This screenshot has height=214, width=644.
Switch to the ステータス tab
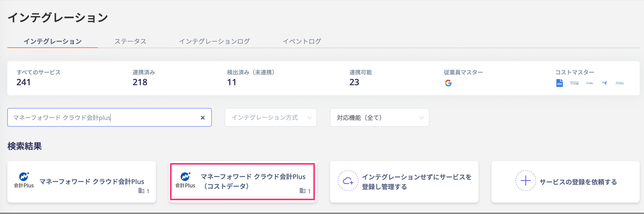(130, 41)
